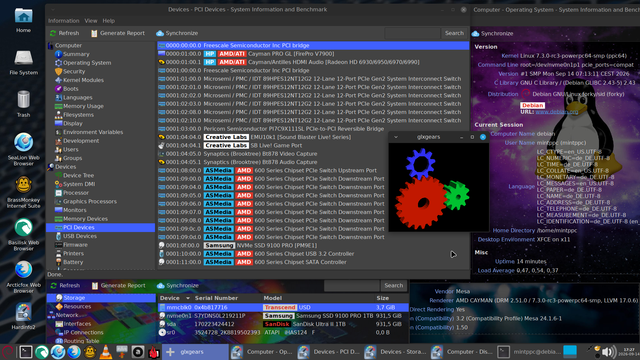
Task: Open the Information menu
Action: tap(64, 21)
